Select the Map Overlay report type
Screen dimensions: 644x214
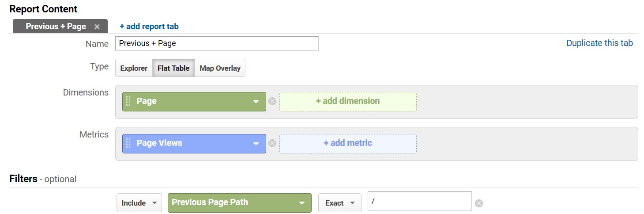point(220,68)
